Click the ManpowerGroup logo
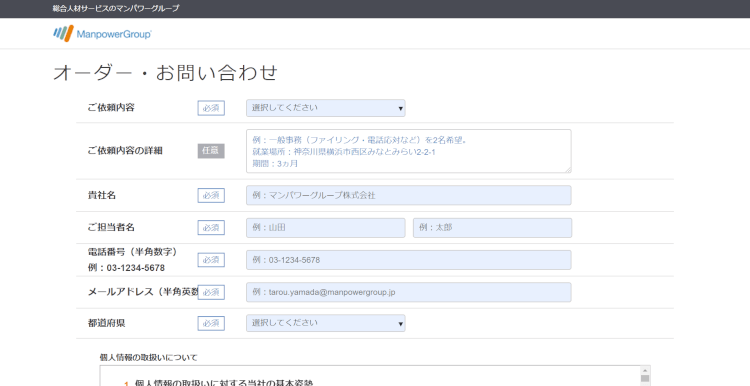Screen dimensions: 750x386 [x=102, y=33]
